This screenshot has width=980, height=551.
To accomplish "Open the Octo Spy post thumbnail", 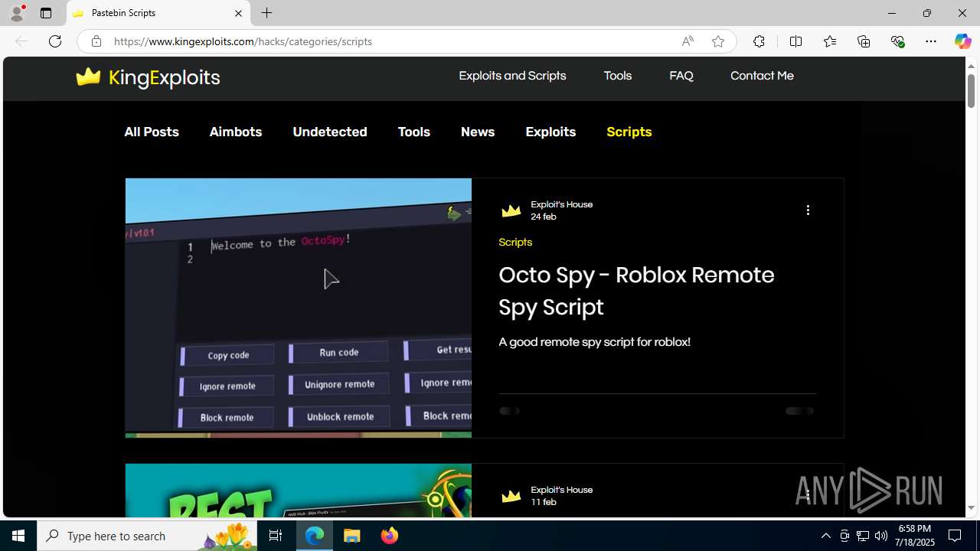I will click(x=299, y=308).
